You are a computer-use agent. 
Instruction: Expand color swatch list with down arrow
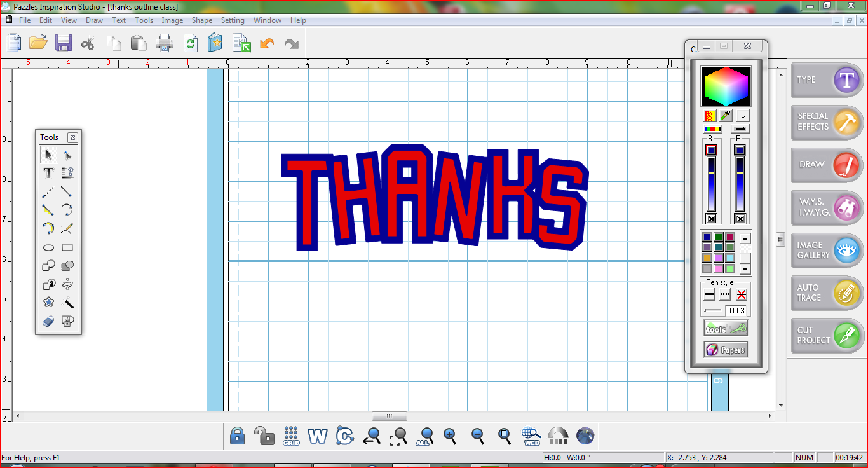(x=745, y=270)
